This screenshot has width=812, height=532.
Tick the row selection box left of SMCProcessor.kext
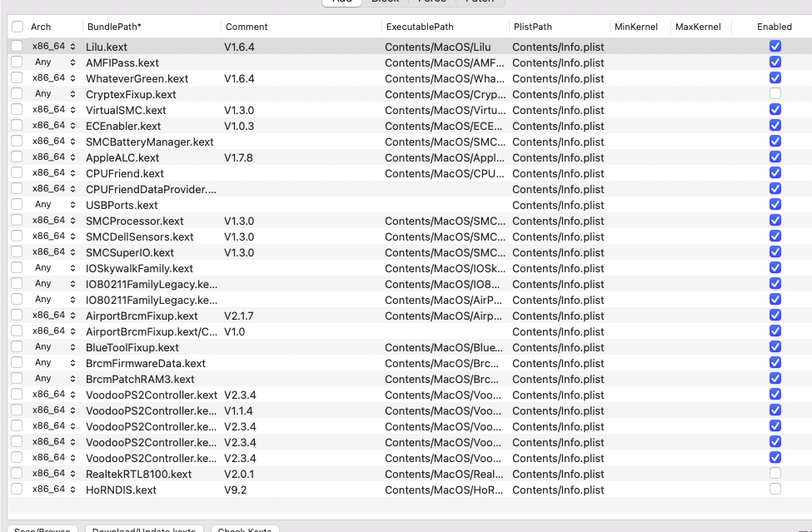[17, 220]
